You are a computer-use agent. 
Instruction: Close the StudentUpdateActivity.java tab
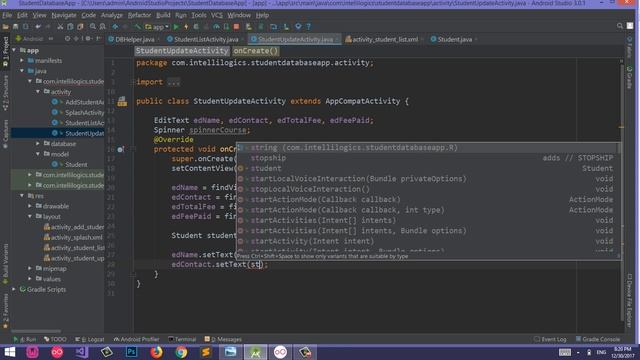(337, 40)
